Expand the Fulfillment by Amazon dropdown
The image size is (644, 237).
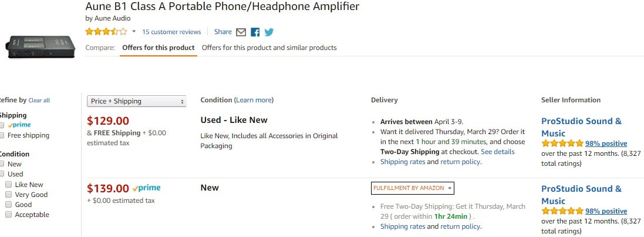click(413, 188)
